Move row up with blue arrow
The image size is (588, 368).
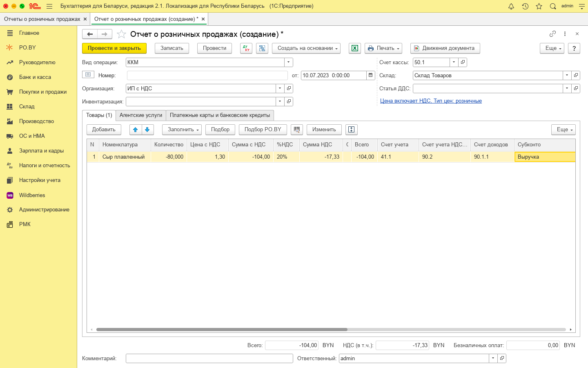pyautogui.click(x=136, y=130)
